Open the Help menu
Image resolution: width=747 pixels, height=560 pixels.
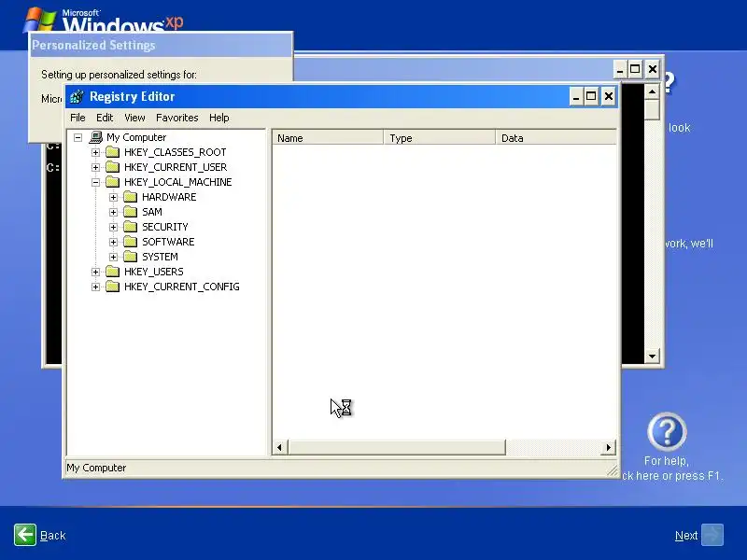click(219, 118)
